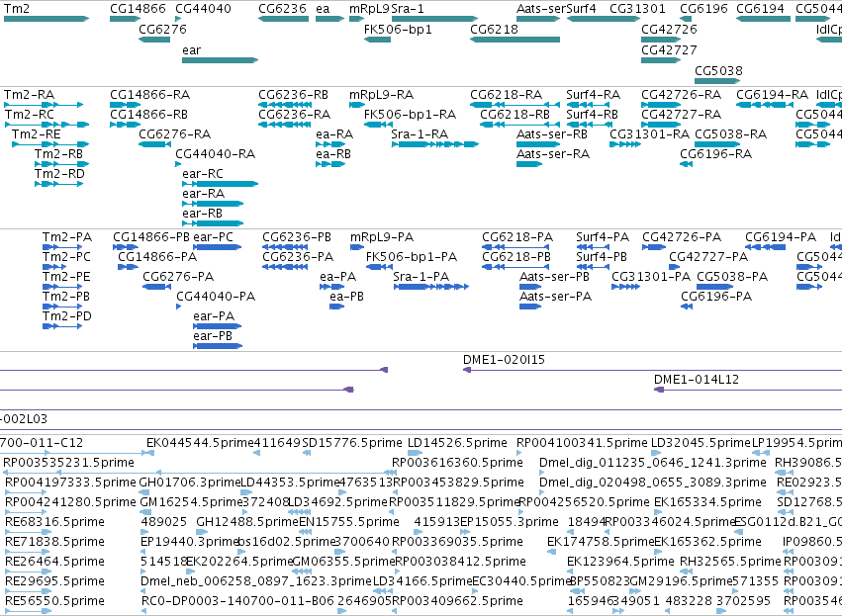Open the CG6276-PA protein label

pos(178,277)
